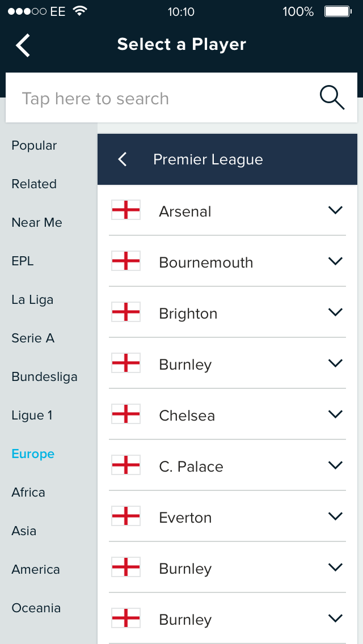363x644 pixels.
Task: Open the Bundesliga category
Action: (x=44, y=377)
